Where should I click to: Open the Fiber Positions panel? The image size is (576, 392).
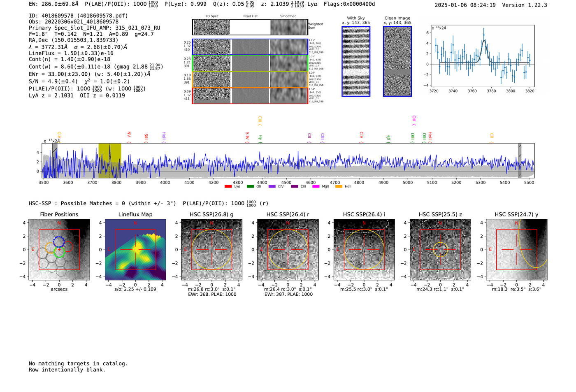[x=59, y=250]
